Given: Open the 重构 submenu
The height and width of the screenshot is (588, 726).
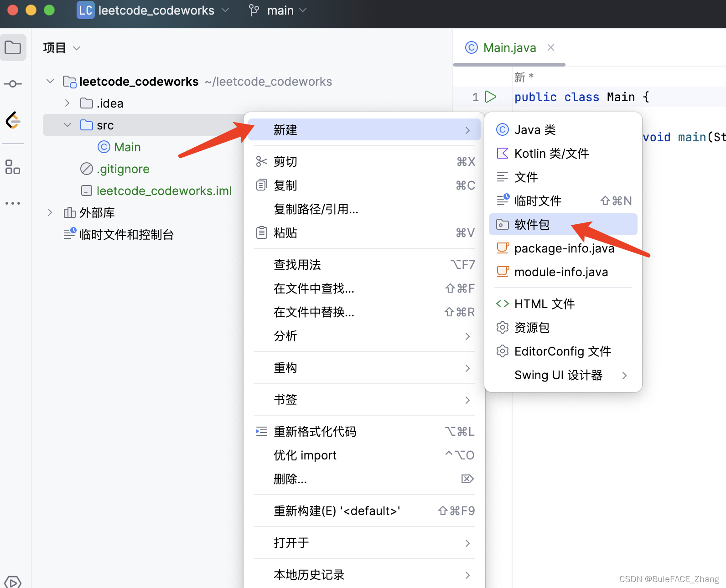Looking at the screenshot, I should pos(364,367).
